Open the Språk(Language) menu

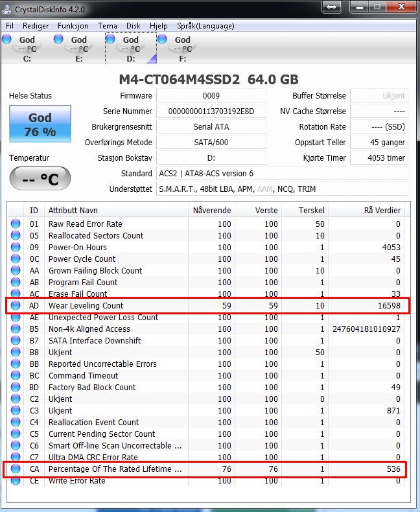coord(205,26)
